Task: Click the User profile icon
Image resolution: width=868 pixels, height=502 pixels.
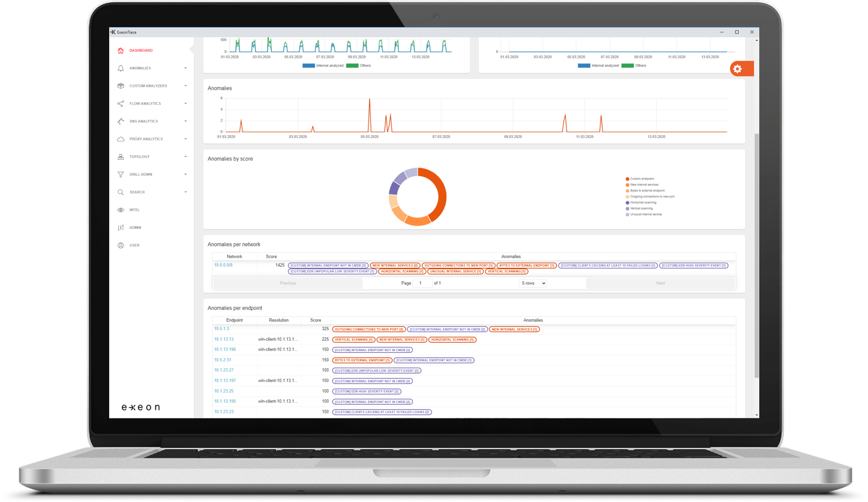Action: pyautogui.click(x=121, y=246)
